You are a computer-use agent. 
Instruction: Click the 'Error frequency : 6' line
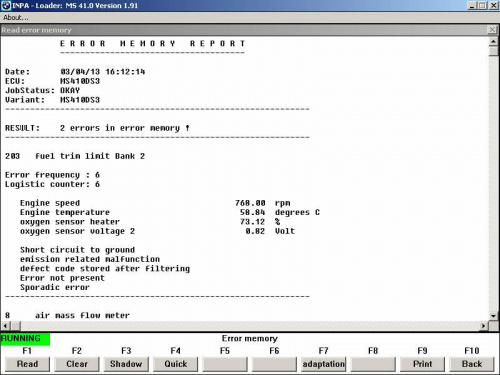[x=52, y=175]
